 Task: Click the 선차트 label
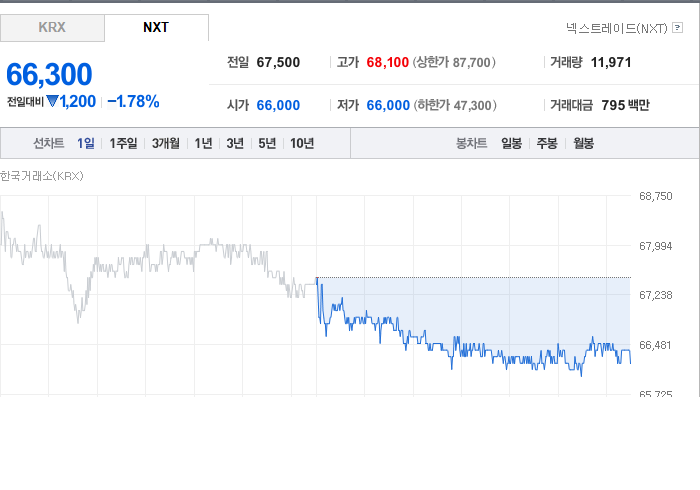pos(49,143)
